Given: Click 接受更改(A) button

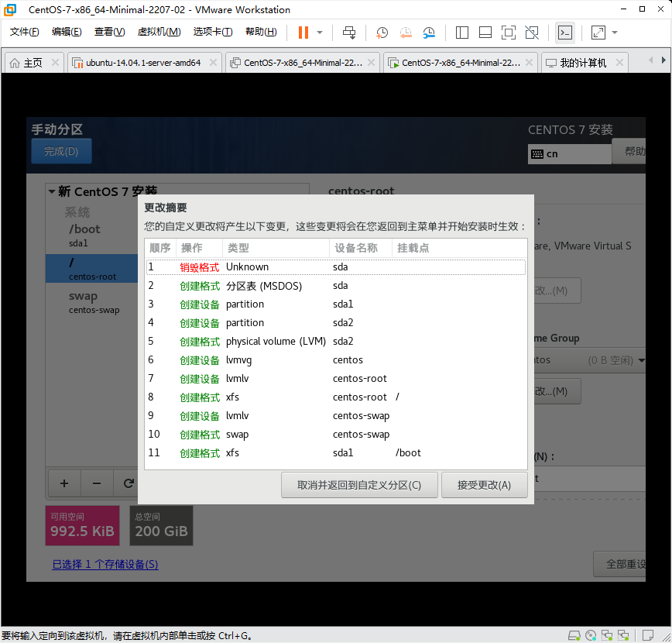Looking at the screenshot, I should click(x=484, y=485).
